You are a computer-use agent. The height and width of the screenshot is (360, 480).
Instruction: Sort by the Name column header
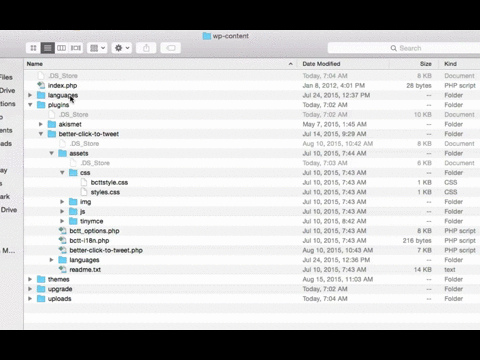(x=160, y=64)
